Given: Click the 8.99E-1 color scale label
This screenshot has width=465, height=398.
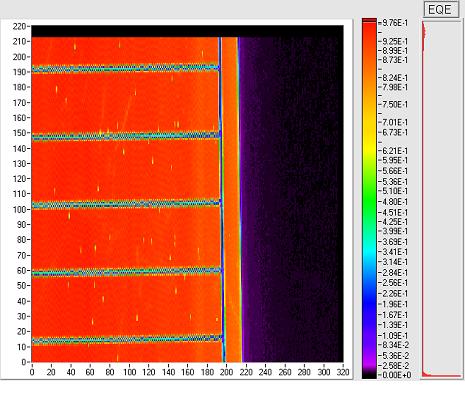Looking at the screenshot, I should (395, 51).
